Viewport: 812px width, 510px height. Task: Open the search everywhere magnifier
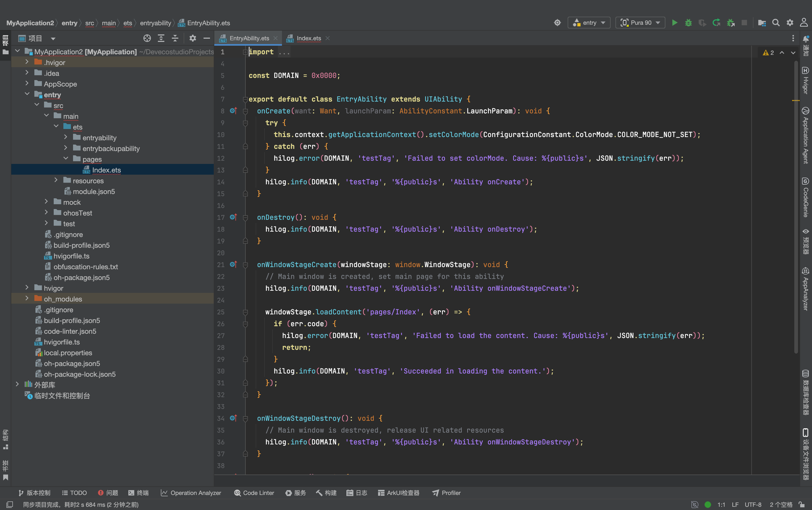point(776,23)
